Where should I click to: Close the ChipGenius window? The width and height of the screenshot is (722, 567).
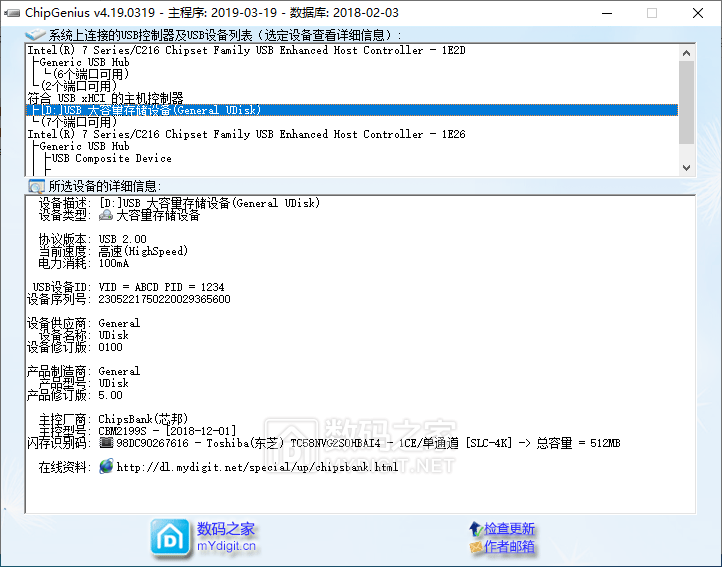(x=698, y=13)
